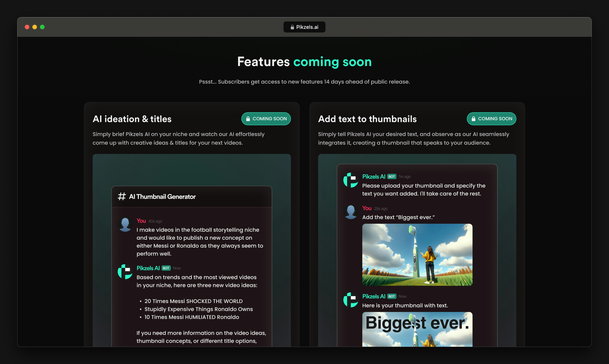Click the "Add text to thumbnails" card heading
This screenshot has width=609, height=364.
(367, 119)
